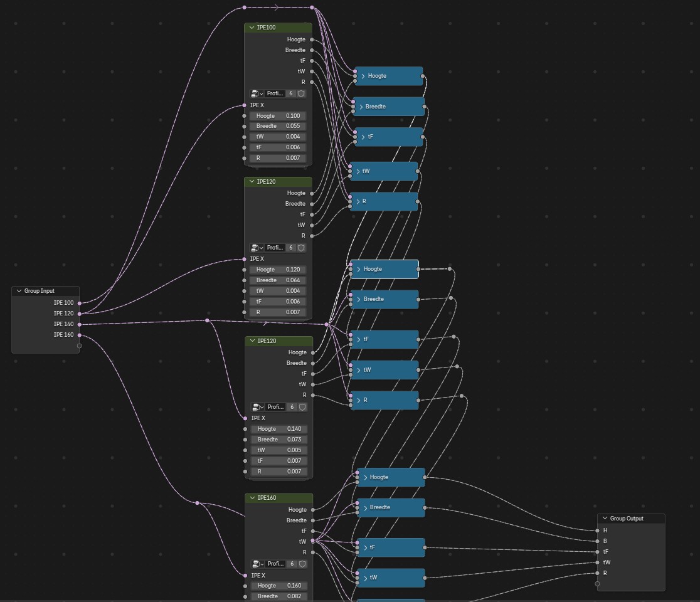Select the Breedte 0.064 value field

pyautogui.click(x=278, y=280)
